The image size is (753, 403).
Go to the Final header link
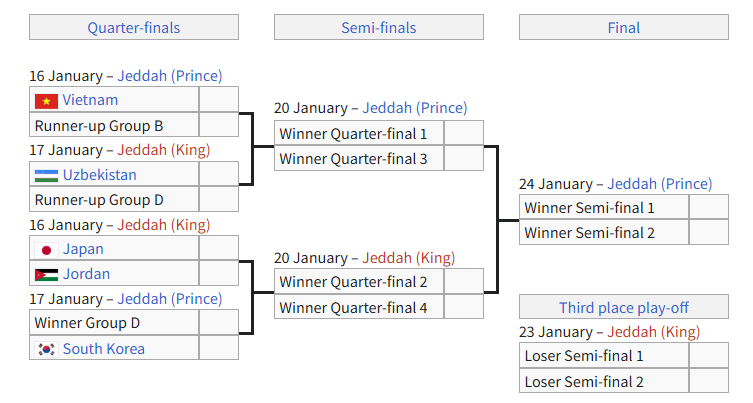tap(624, 28)
